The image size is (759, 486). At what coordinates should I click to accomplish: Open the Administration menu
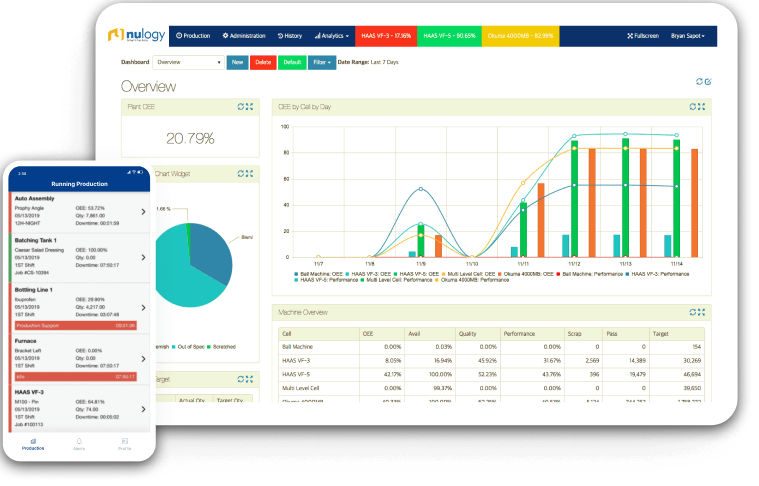[244, 36]
